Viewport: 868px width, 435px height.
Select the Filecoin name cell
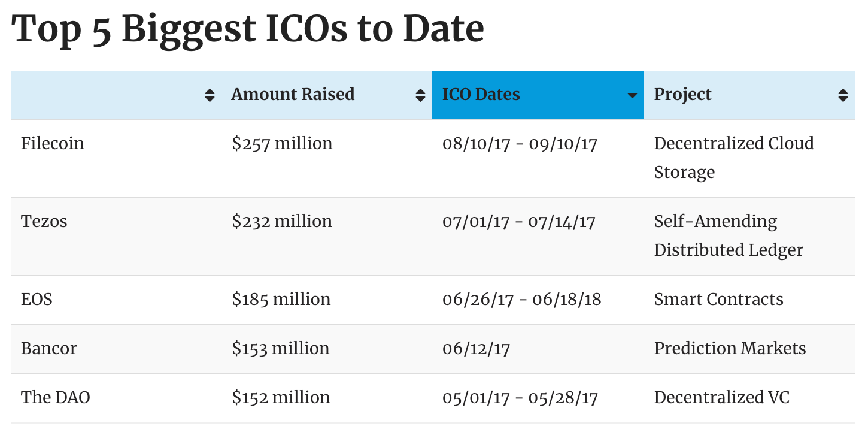coord(53,144)
